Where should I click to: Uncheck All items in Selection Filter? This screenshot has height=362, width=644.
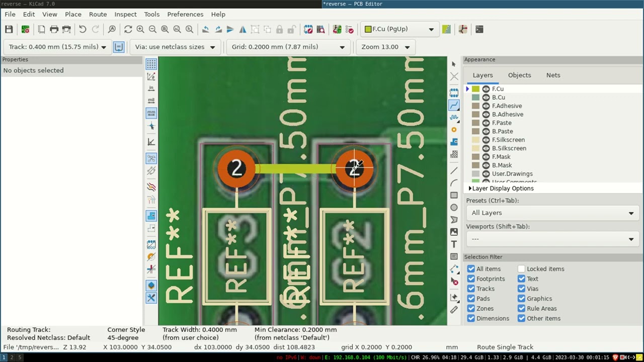[471, 269]
